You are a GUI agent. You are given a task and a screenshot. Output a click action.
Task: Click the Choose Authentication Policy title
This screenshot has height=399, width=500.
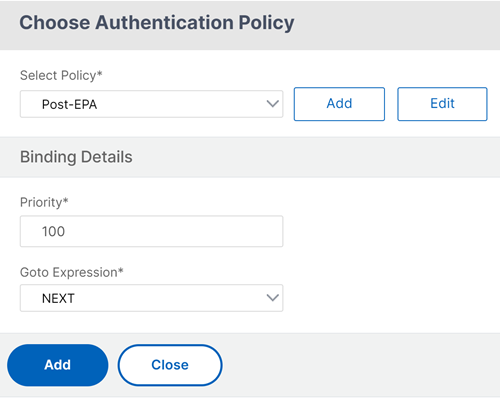click(157, 23)
